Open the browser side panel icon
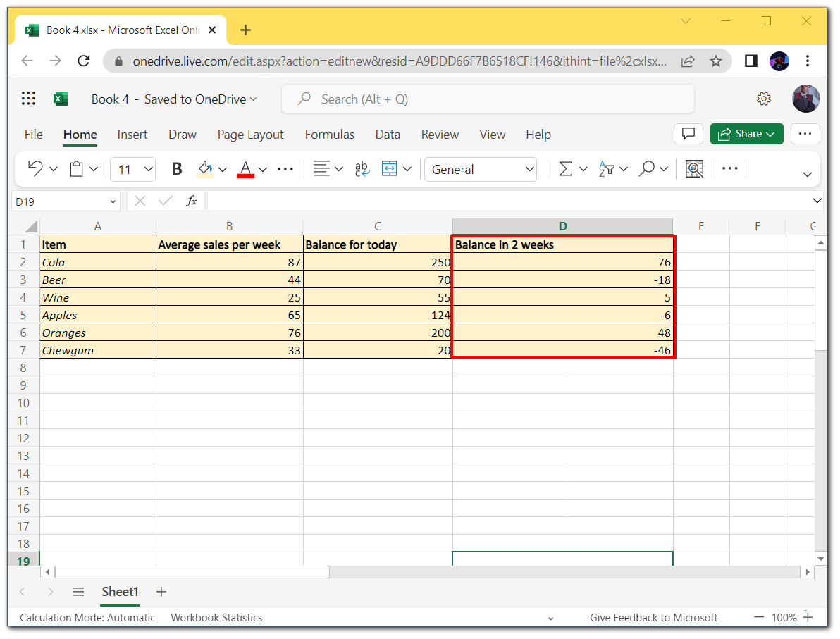 pyautogui.click(x=751, y=61)
